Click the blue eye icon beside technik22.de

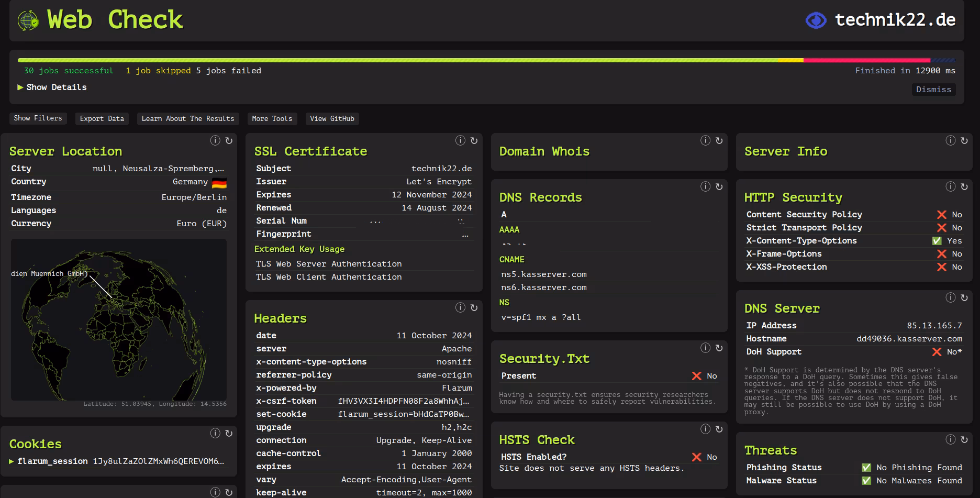[x=816, y=20]
